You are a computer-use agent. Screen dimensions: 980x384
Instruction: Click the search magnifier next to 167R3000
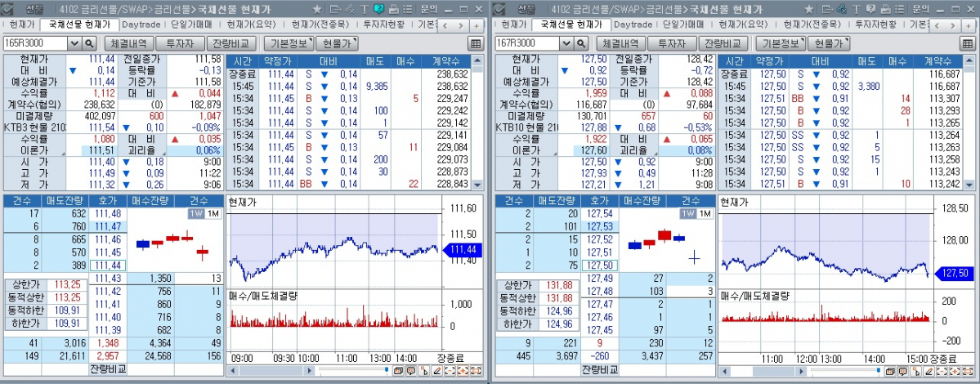(581, 43)
